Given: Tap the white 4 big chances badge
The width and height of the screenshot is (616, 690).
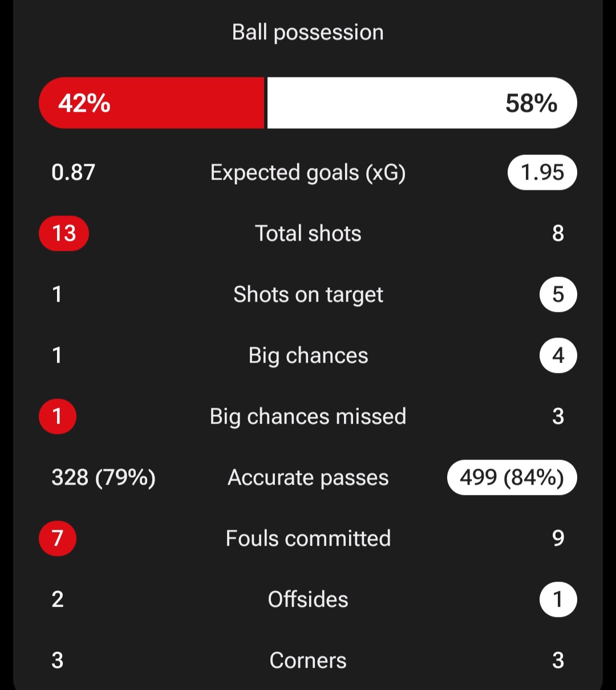Looking at the screenshot, I should point(558,355).
